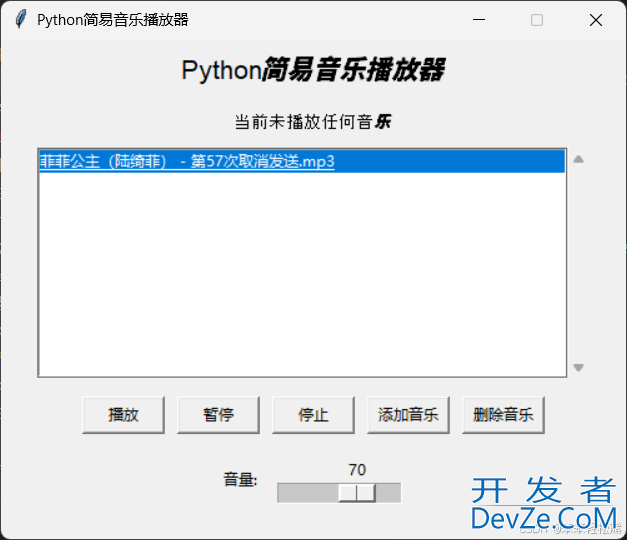627x540 pixels.
Task: Click the feather icon in title bar
Action: pyautogui.click(x=20, y=19)
